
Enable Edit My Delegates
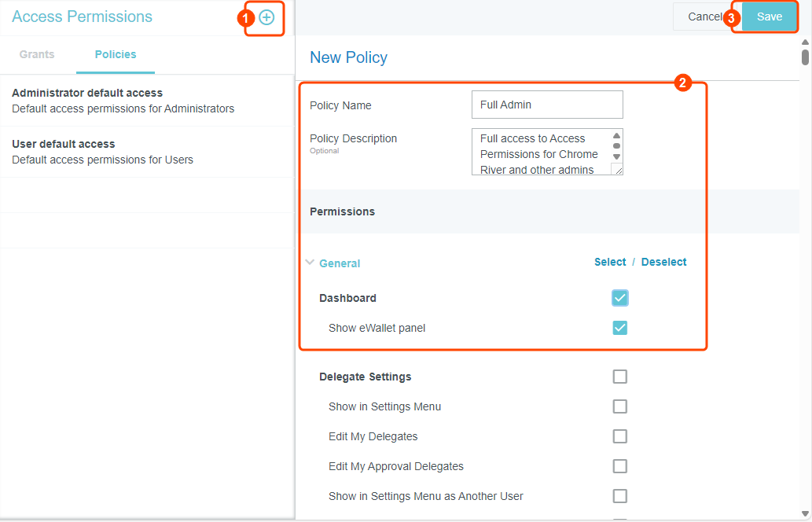click(x=619, y=436)
